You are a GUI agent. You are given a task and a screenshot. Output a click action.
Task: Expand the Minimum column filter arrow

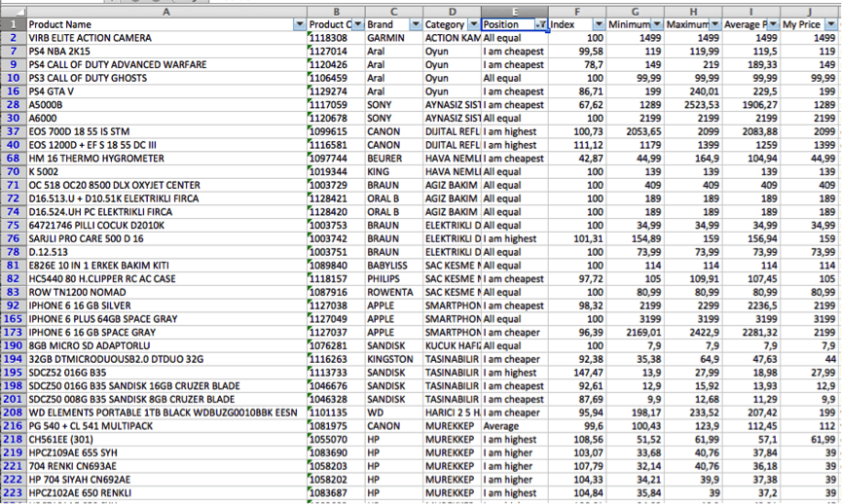pyautogui.click(x=657, y=24)
